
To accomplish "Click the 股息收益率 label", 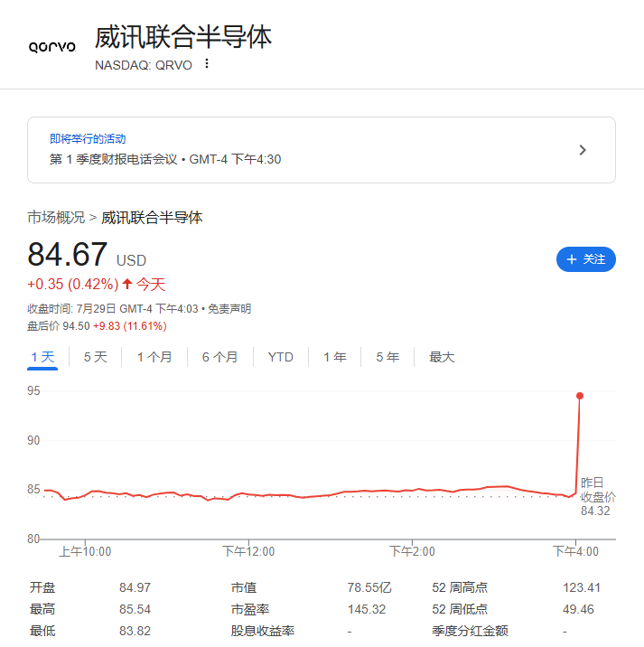I will [x=262, y=631].
